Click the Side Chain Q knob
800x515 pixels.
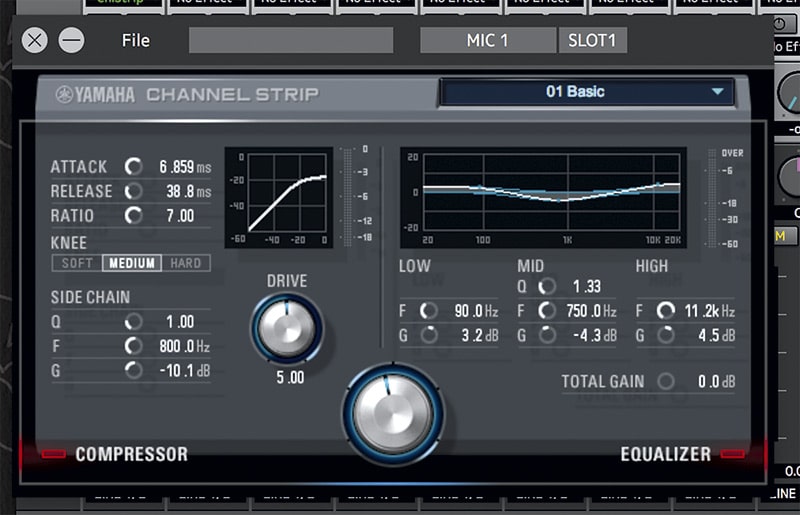134,322
